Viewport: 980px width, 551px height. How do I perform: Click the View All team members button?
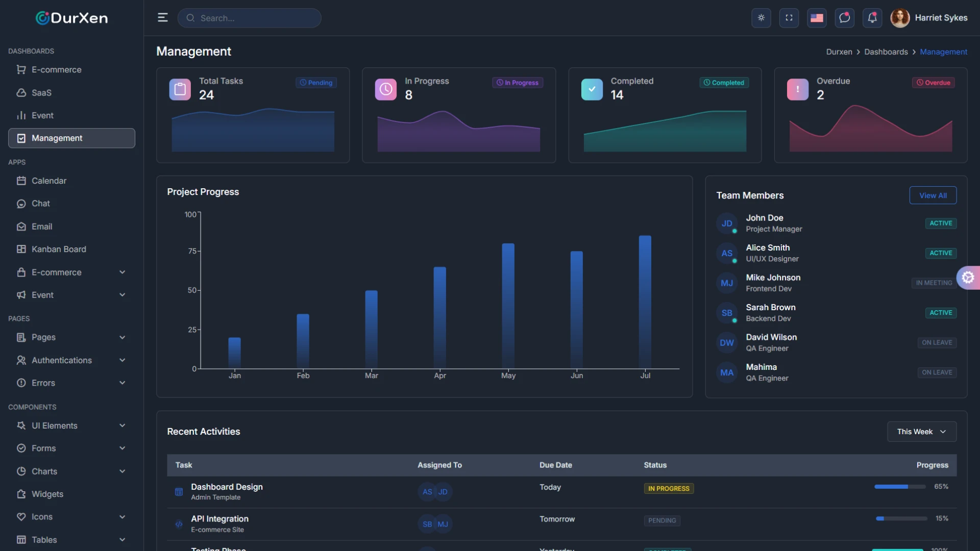click(933, 195)
